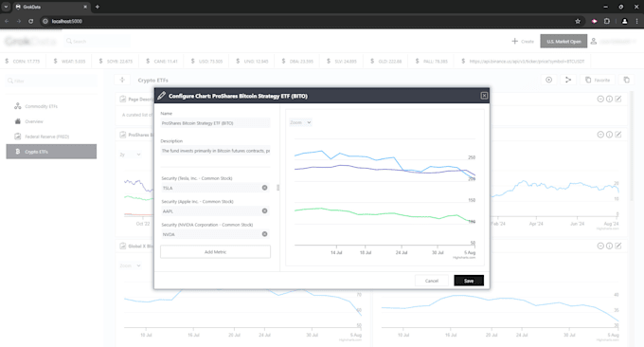This screenshot has width=644, height=347.
Task: Open the Zoom dropdown in dialog preview
Action: click(300, 122)
